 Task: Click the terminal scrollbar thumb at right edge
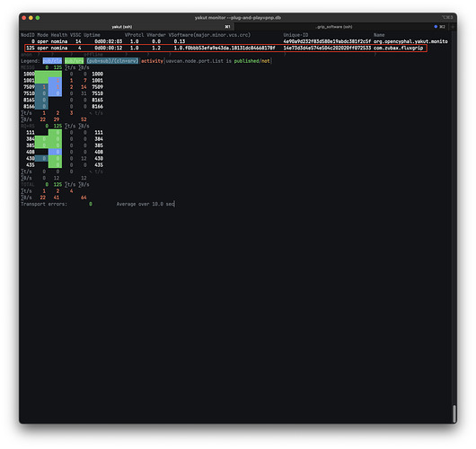pyautogui.click(x=454, y=414)
